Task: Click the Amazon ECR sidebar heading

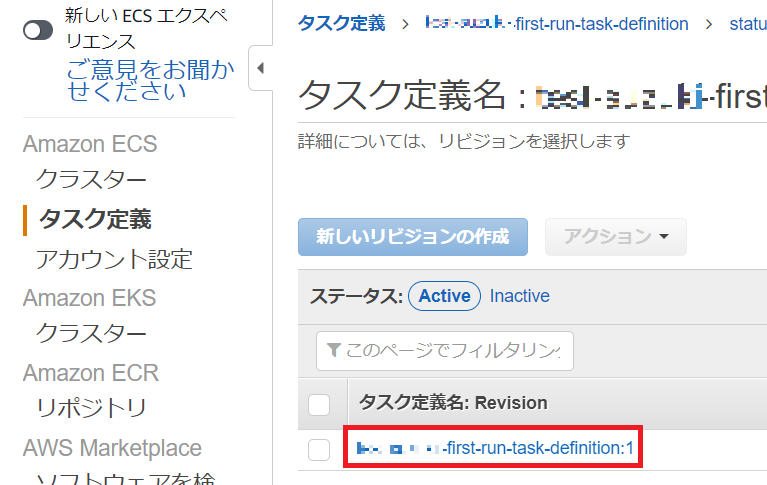Action: (91, 373)
